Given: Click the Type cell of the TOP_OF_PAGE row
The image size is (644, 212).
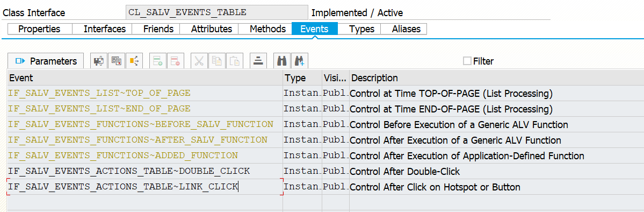Looking at the screenshot, I should coord(302,93).
